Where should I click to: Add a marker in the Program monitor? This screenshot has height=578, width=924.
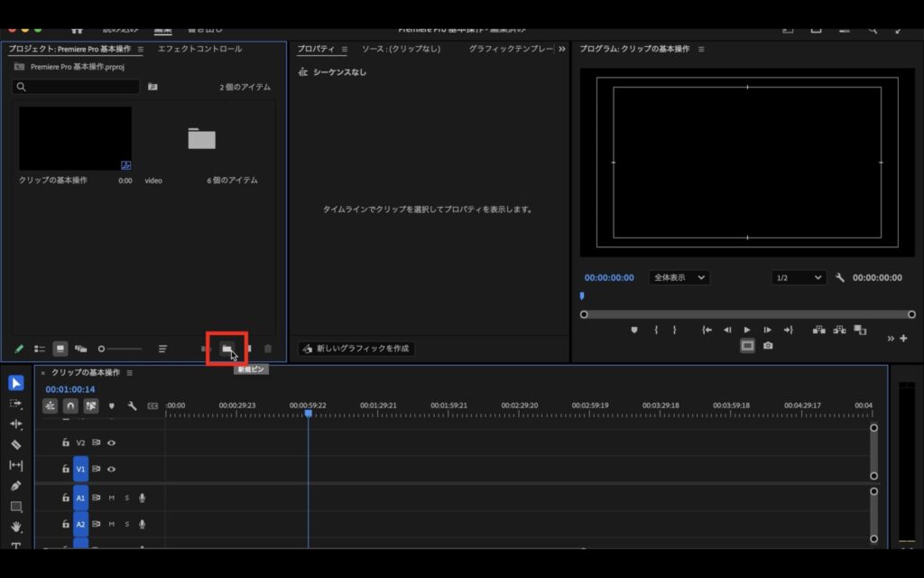click(x=634, y=330)
